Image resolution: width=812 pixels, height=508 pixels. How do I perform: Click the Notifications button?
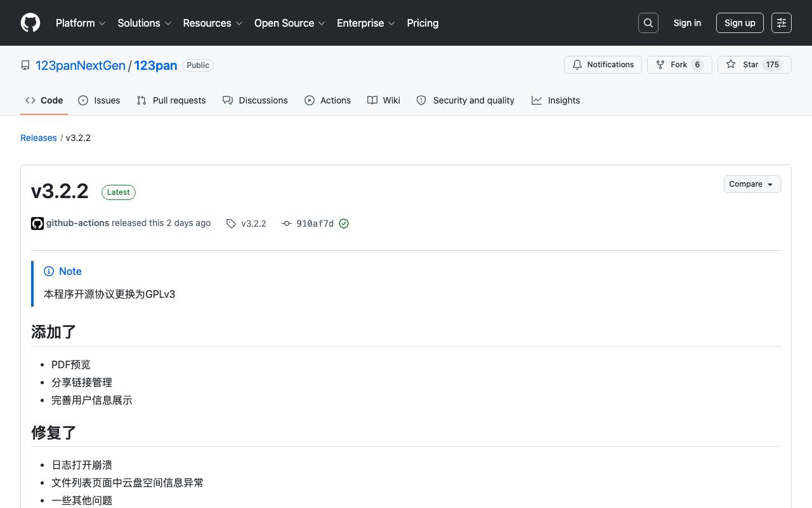(x=603, y=65)
